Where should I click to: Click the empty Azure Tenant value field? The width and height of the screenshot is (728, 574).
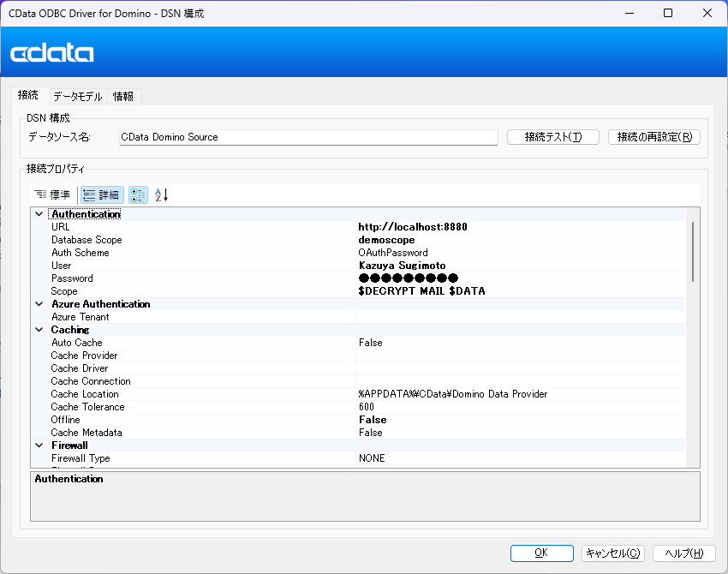pos(520,317)
